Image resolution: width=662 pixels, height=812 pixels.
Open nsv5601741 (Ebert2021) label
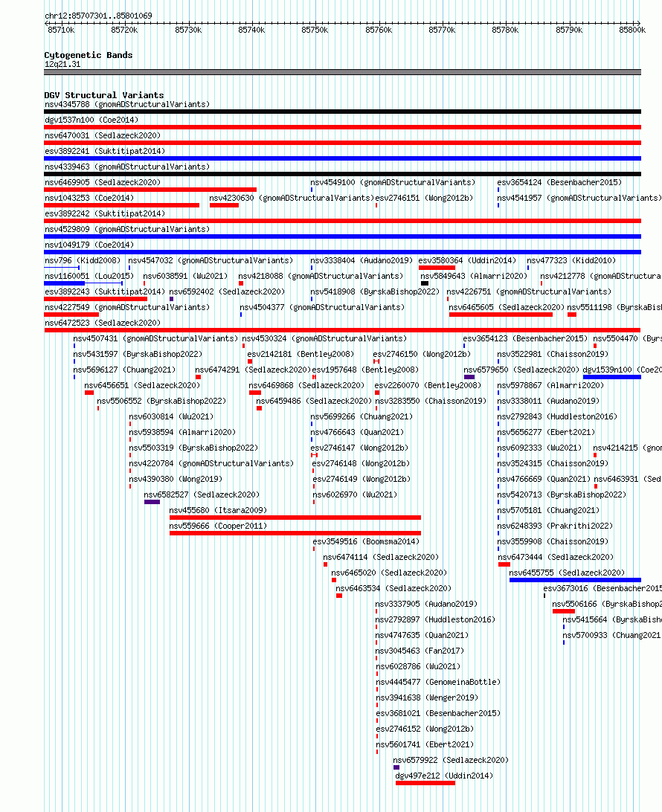point(425,744)
